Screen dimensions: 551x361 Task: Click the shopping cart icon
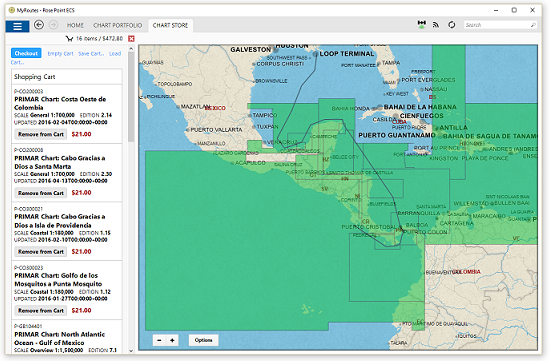tap(69, 39)
